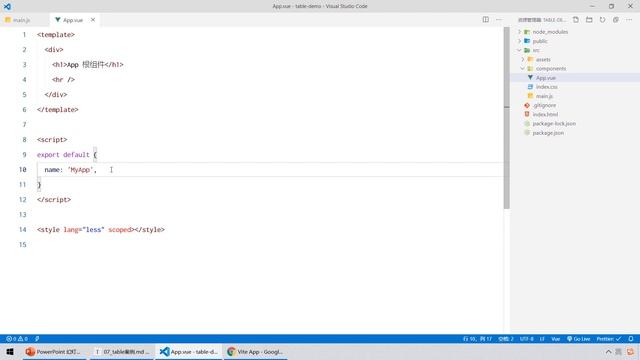Screen dimensions: 640x360
Task: Click the VS Code logo in title bar
Action: coord(7,7)
